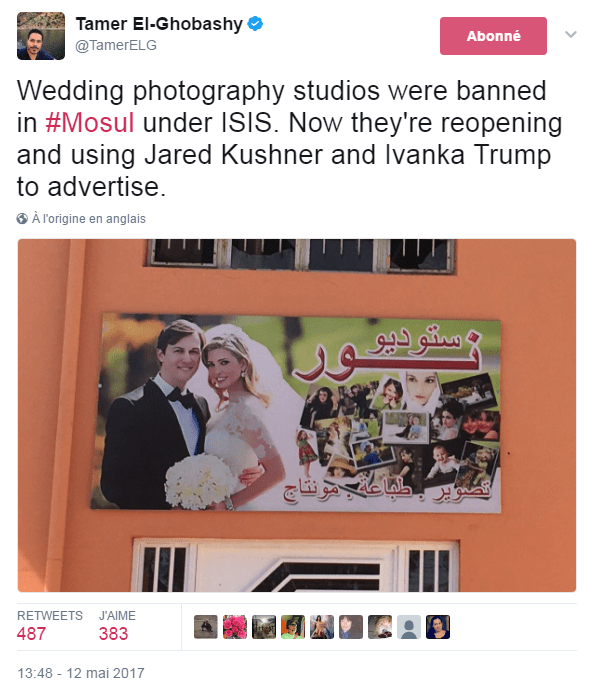Click the À l'origine en anglais link

pyautogui.click(x=89, y=219)
